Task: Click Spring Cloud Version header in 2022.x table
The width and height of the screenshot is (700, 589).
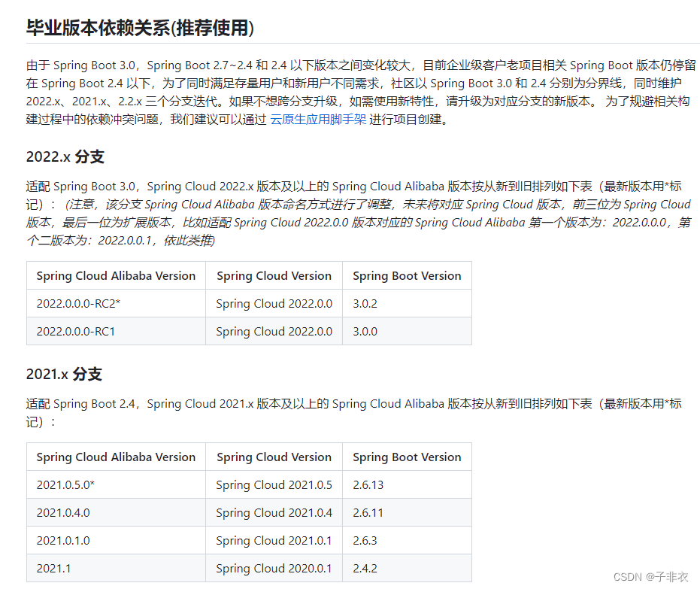Action: (274, 275)
